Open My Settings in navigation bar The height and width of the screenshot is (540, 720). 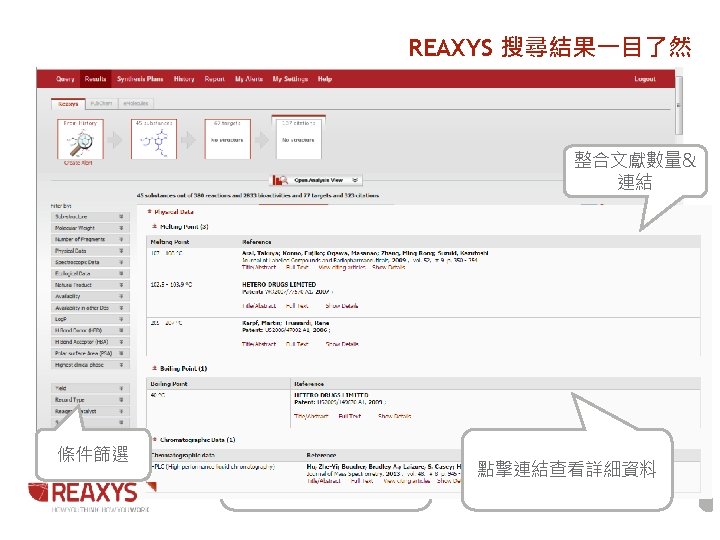(x=290, y=79)
